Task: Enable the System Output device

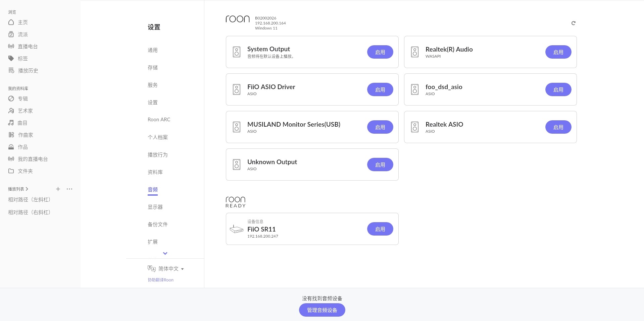Action: click(x=380, y=52)
